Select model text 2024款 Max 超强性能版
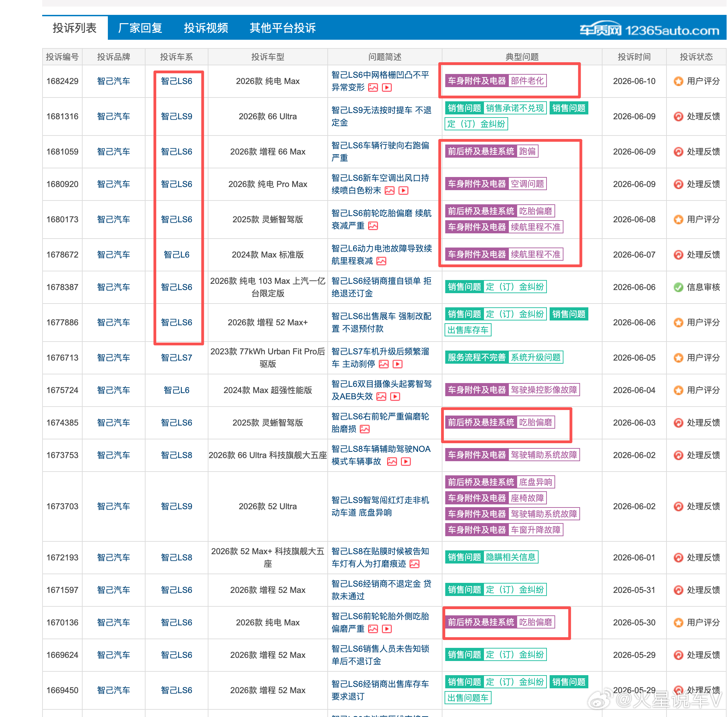Image resolution: width=728 pixels, height=717 pixels. [x=268, y=391]
